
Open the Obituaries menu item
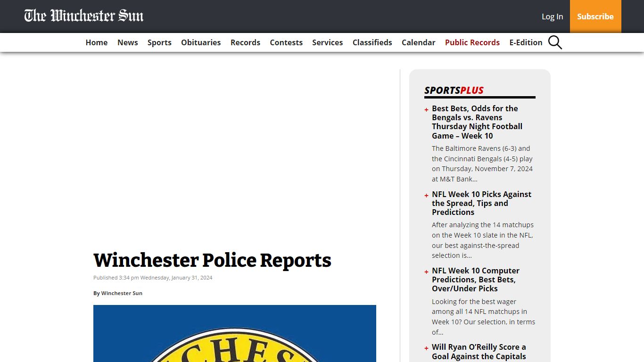201,42
